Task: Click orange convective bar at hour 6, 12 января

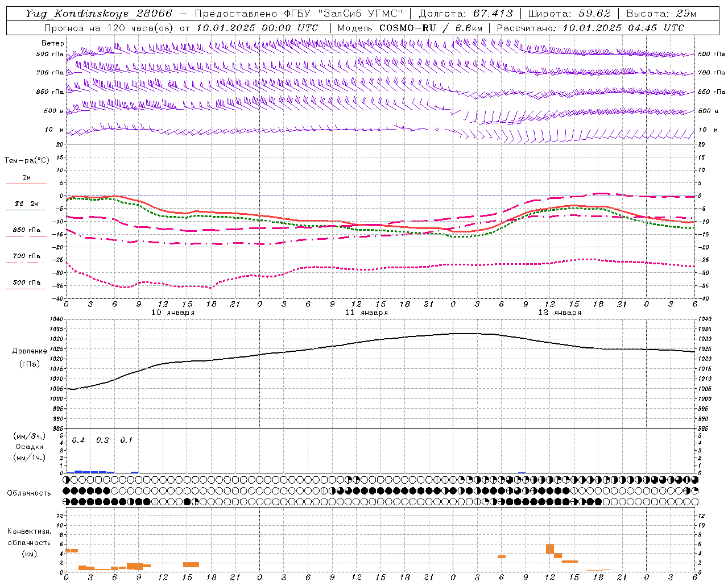Action: point(502,556)
